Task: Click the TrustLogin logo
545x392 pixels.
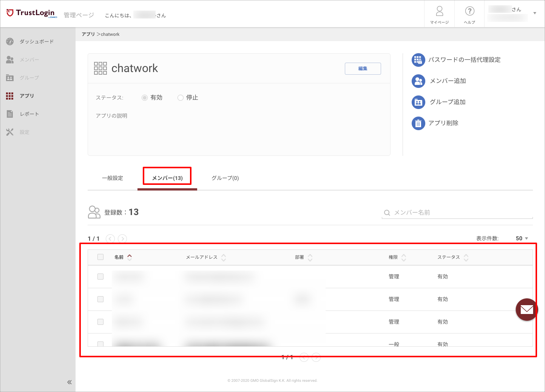Action: click(32, 13)
